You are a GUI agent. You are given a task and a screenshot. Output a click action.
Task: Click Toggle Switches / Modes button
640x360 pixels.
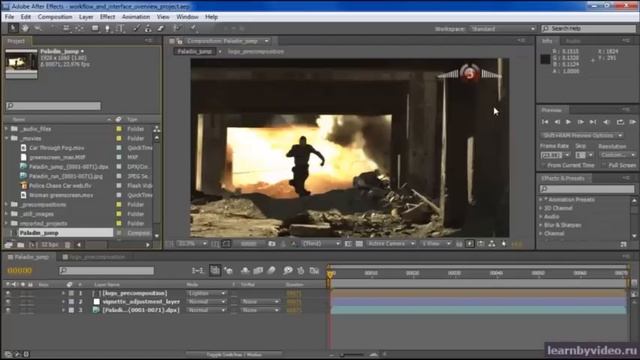tap(234, 354)
